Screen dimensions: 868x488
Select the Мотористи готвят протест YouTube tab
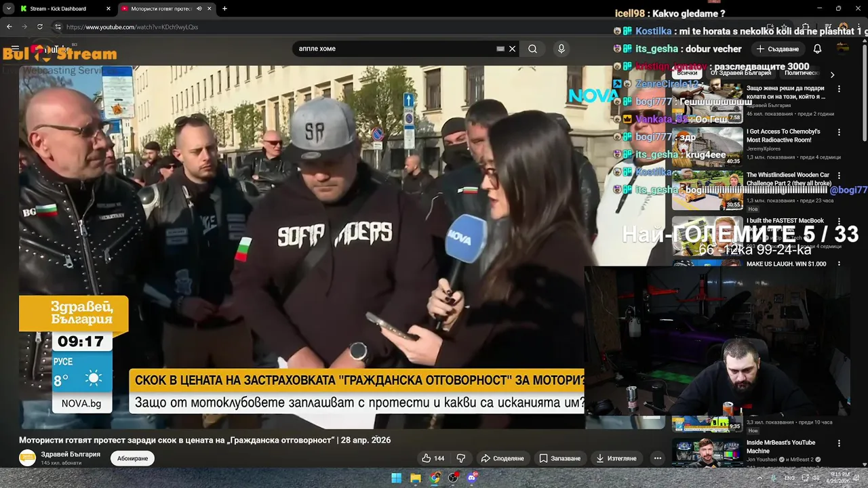click(x=161, y=9)
